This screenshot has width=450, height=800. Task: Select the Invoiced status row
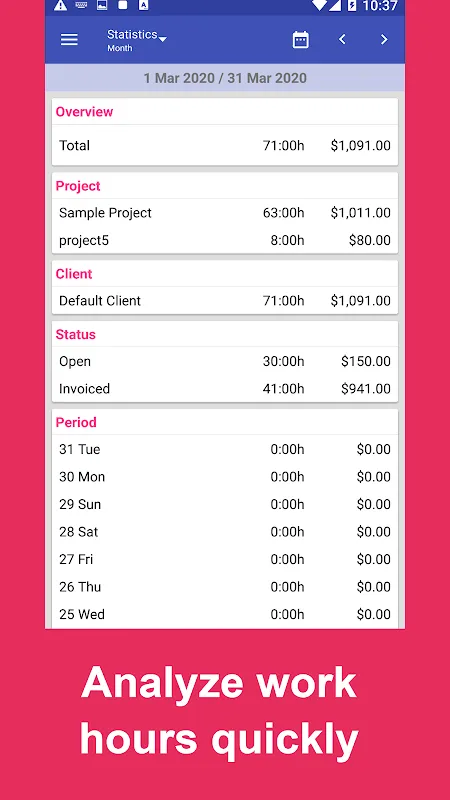pos(225,389)
